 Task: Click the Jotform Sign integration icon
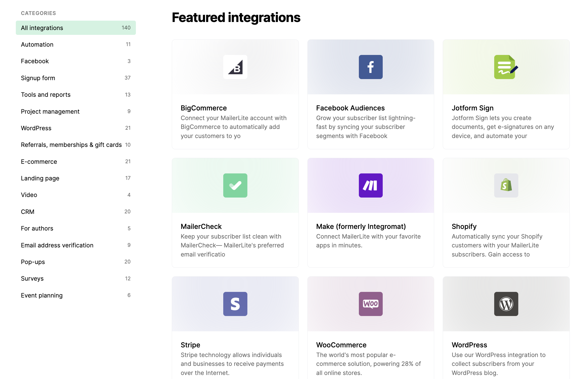(x=506, y=67)
